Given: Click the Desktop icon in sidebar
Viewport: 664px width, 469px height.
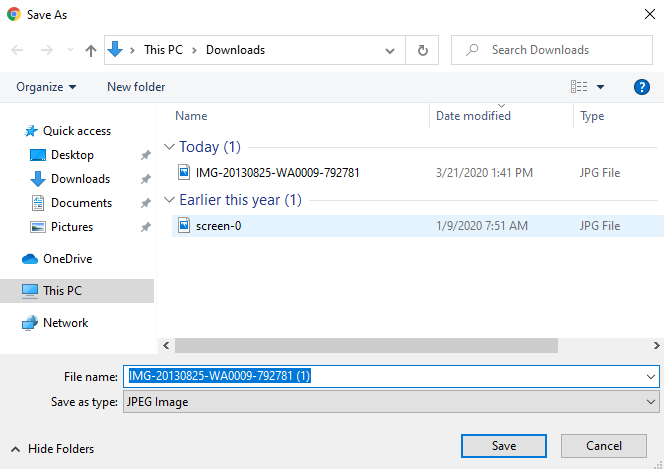Looking at the screenshot, I should [38, 155].
